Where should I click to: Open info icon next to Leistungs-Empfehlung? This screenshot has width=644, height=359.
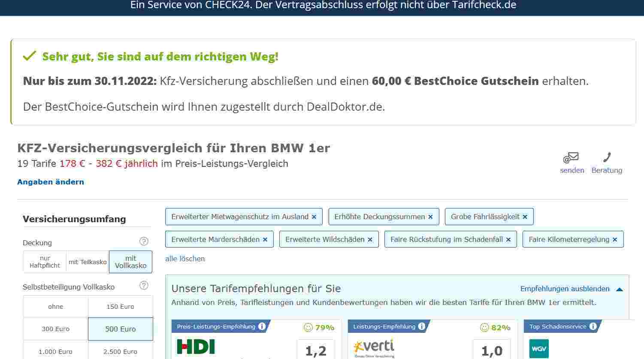[x=422, y=326]
